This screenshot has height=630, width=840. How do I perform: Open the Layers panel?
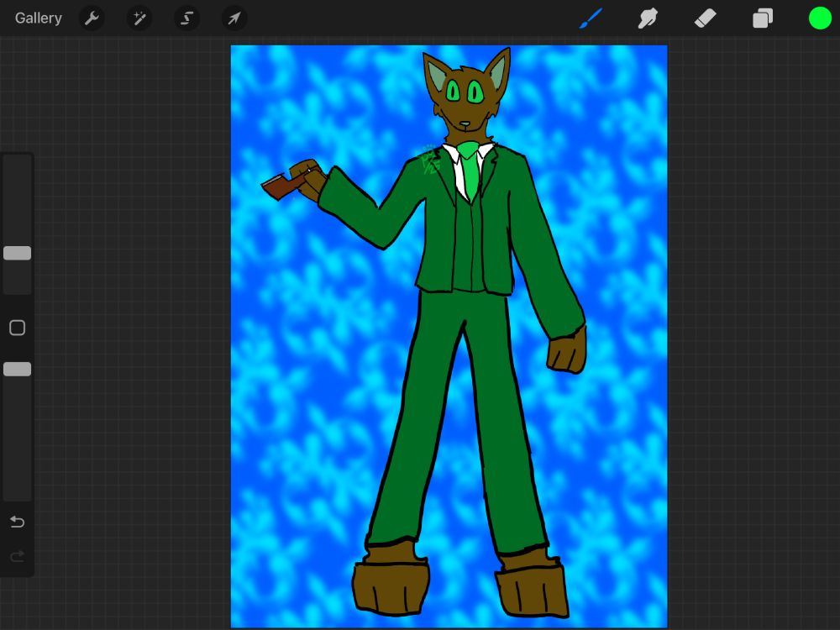click(763, 18)
